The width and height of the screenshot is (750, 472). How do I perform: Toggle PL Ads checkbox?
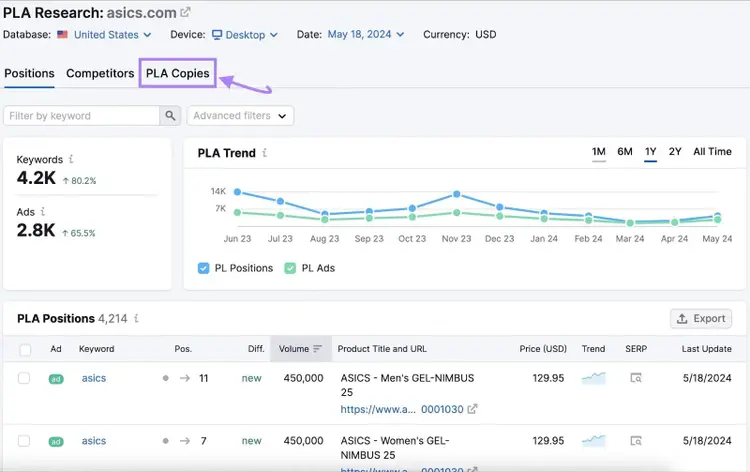click(290, 268)
